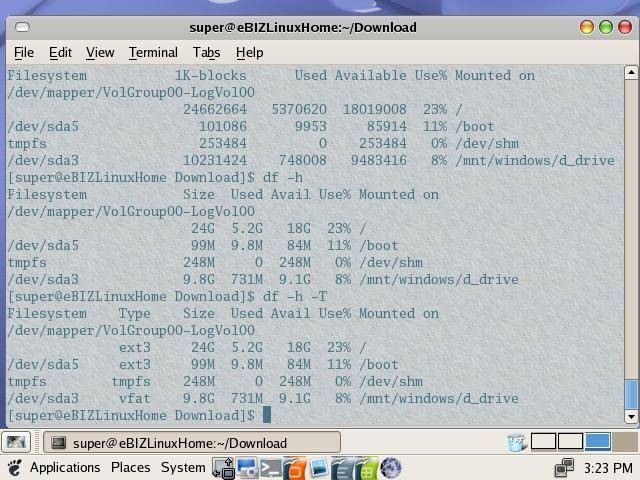Click the Show Desktop button in panel
The height and width of the screenshot is (480, 640).
[x=15, y=442]
